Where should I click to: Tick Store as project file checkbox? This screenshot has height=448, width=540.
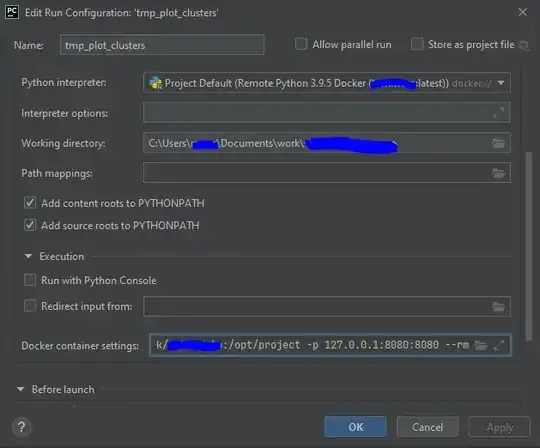[x=417, y=44]
